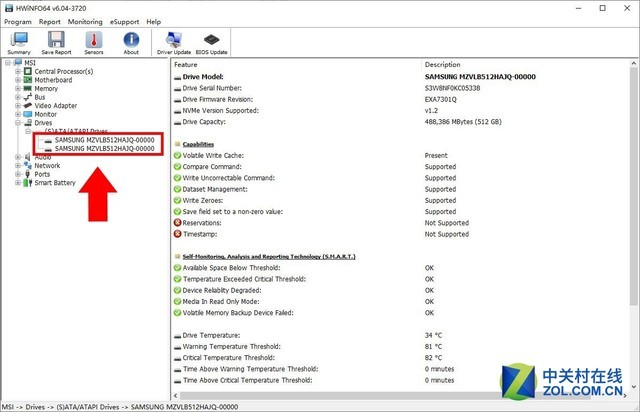The height and width of the screenshot is (412, 640).
Task: Click vertical scrollbar up arrow
Action: click(633, 64)
